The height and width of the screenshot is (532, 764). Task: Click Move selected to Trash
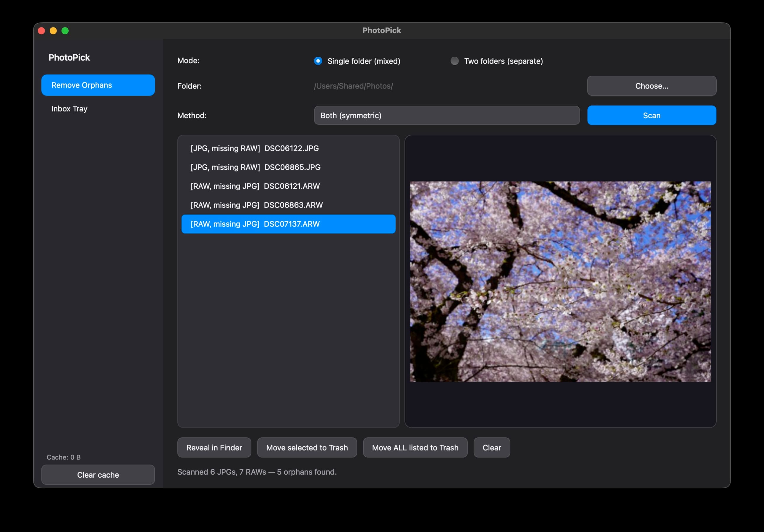(307, 447)
